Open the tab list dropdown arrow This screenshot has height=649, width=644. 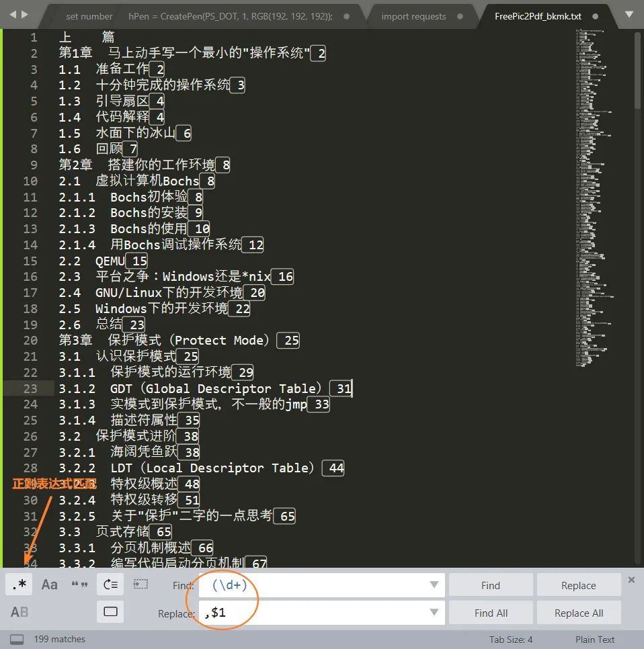(629, 15)
